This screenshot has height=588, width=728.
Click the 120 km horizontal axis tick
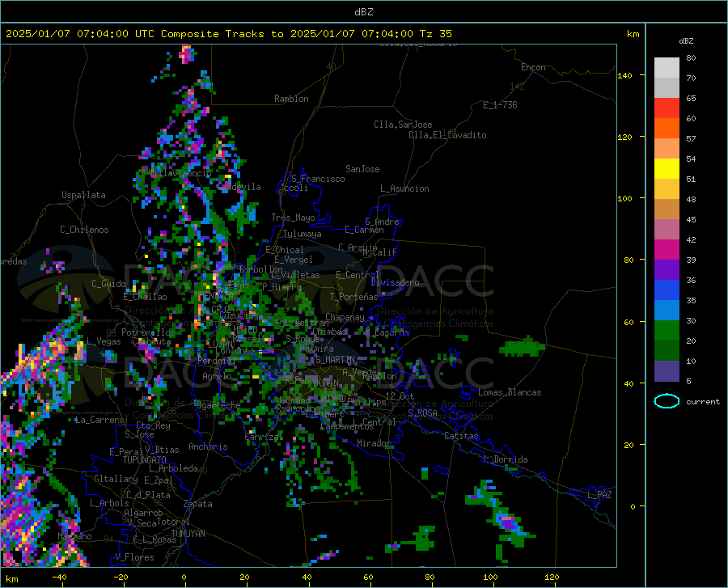552,577
